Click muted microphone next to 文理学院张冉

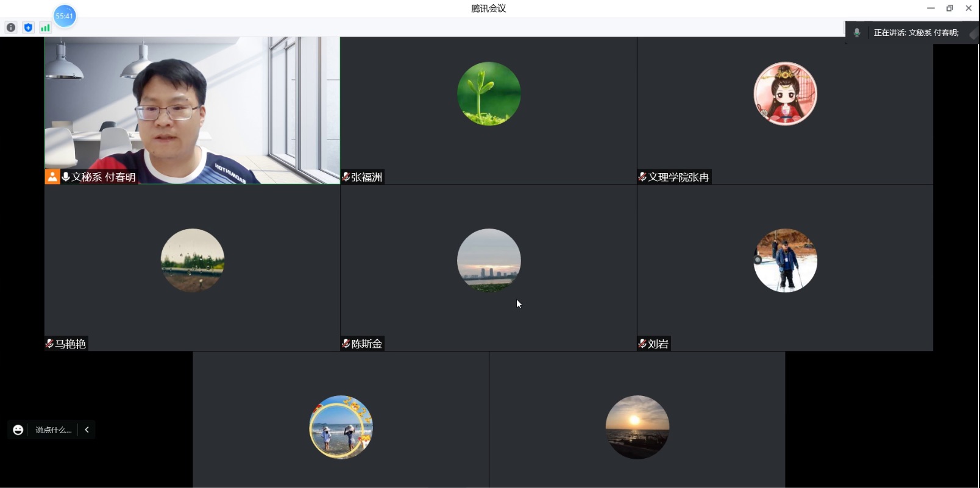pos(642,177)
